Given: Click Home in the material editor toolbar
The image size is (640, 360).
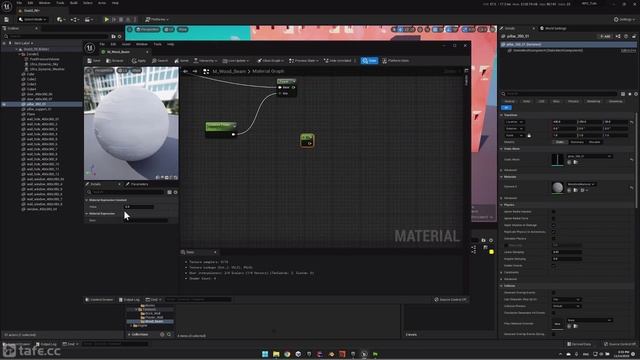Looking at the screenshot, I should (x=182, y=60).
